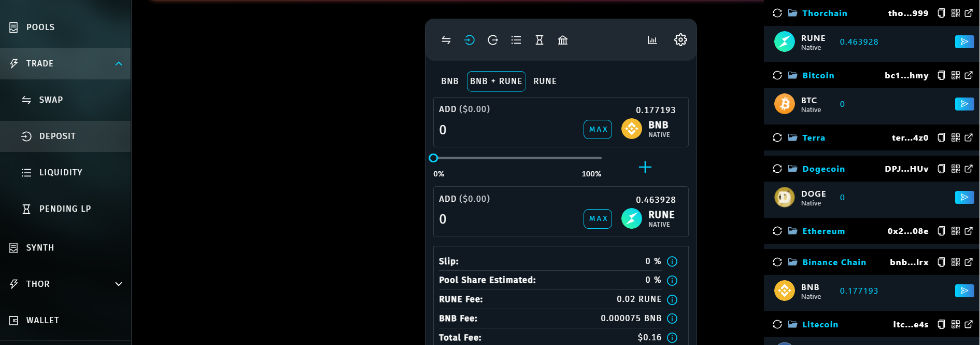The image size is (980, 345).
Task: Expand the Ethereum wallet folder
Action: [x=793, y=231]
